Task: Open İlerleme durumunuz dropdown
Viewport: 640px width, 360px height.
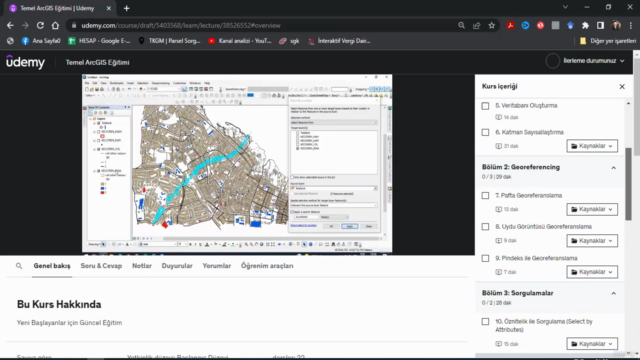Action: [593, 61]
